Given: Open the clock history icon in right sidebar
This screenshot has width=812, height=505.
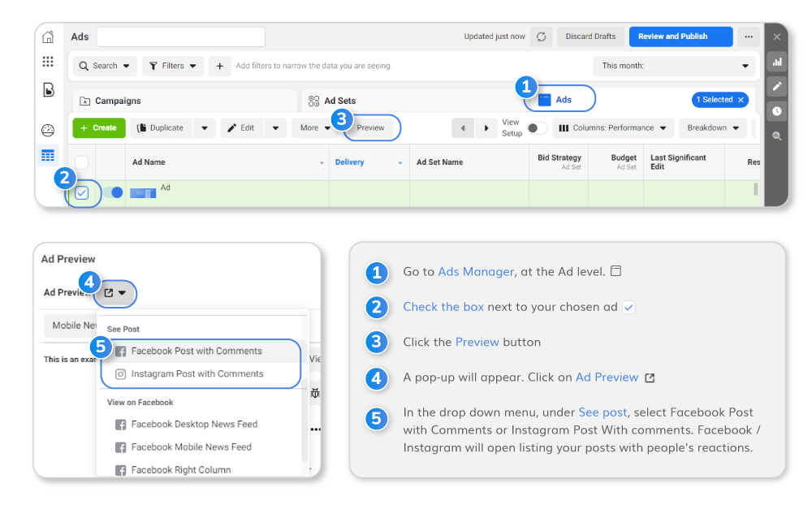Looking at the screenshot, I should pos(777,111).
